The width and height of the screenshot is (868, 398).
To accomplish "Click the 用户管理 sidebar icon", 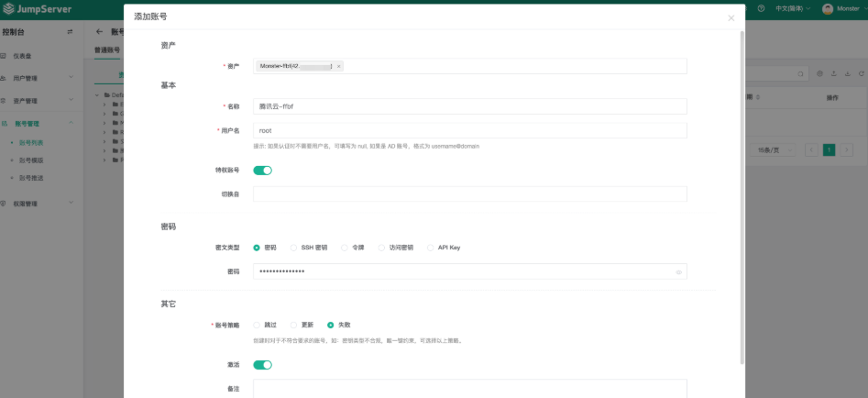I will [x=4, y=78].
